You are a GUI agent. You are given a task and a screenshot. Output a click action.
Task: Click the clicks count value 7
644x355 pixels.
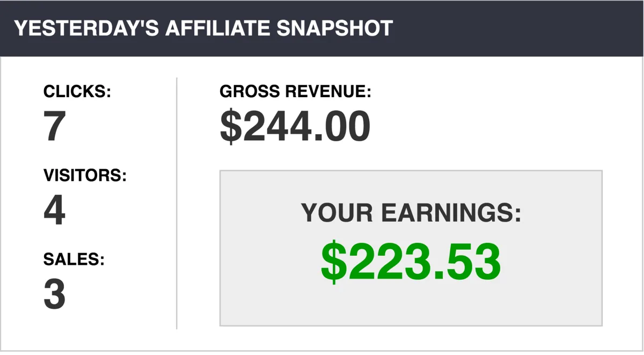click(x=54, y=127)
